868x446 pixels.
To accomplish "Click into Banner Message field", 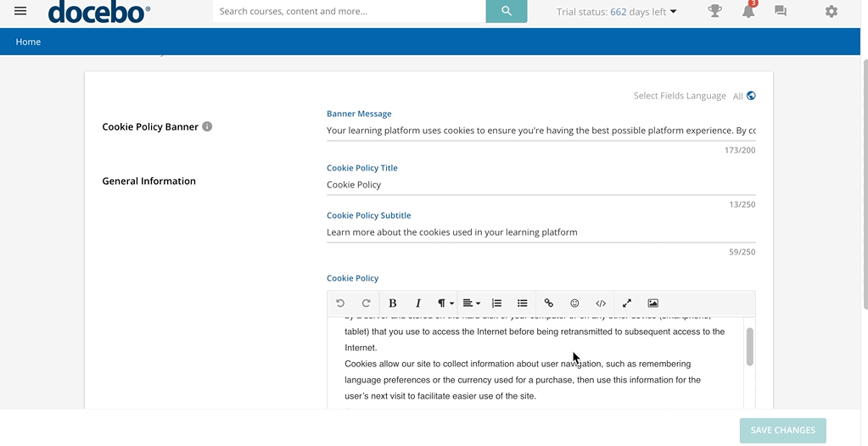I will point(540,131).
